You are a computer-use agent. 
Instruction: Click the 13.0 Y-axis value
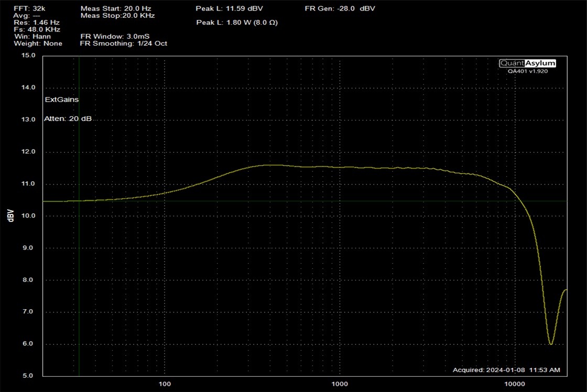[x=28, y=119]
